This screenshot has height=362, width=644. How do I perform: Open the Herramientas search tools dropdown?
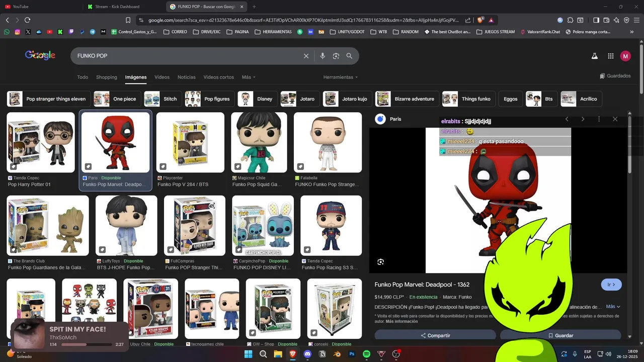(x=341, y=77)
